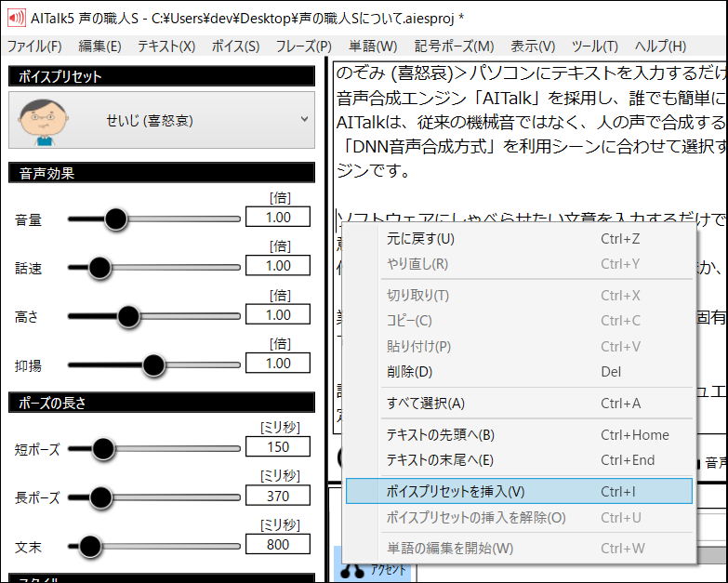Choose テキストの末尾へ(E) in the context menu
728x583 pixels.
(x=519, y=459)
